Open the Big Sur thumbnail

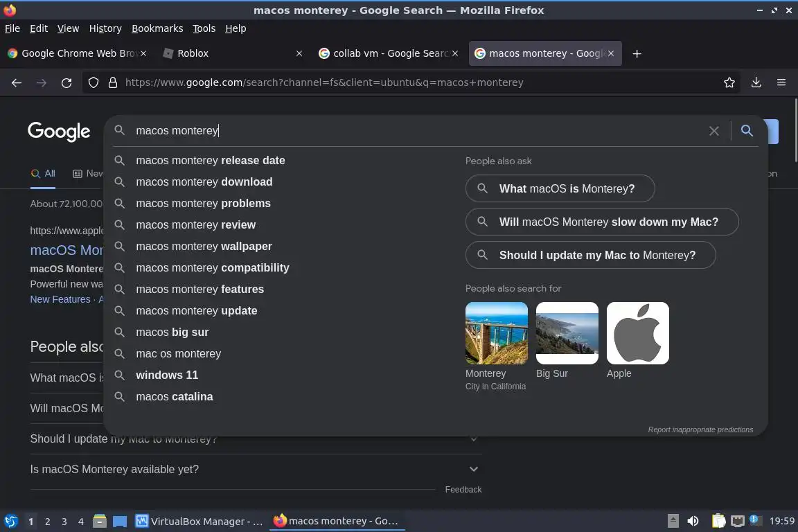click(x=567, y=333)
